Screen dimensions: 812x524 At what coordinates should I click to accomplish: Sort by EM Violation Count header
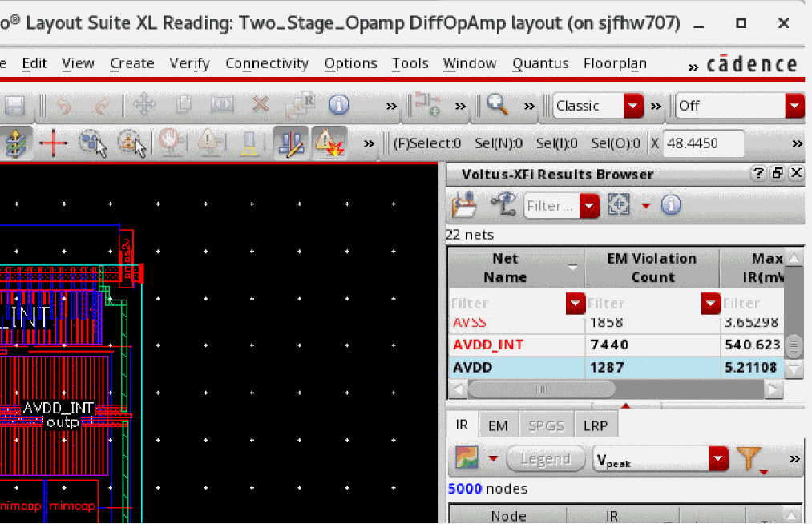[652, 268]
